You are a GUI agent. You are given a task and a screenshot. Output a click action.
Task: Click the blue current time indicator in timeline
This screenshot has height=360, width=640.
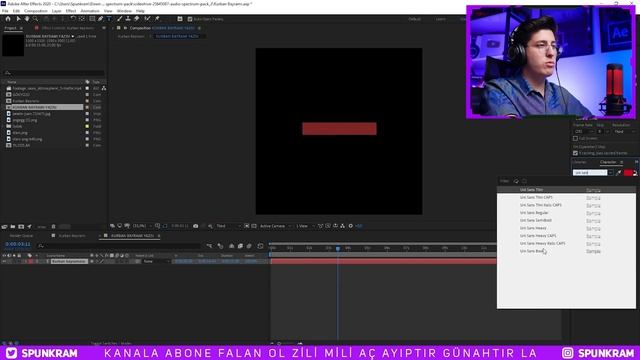tap(338, 248)
